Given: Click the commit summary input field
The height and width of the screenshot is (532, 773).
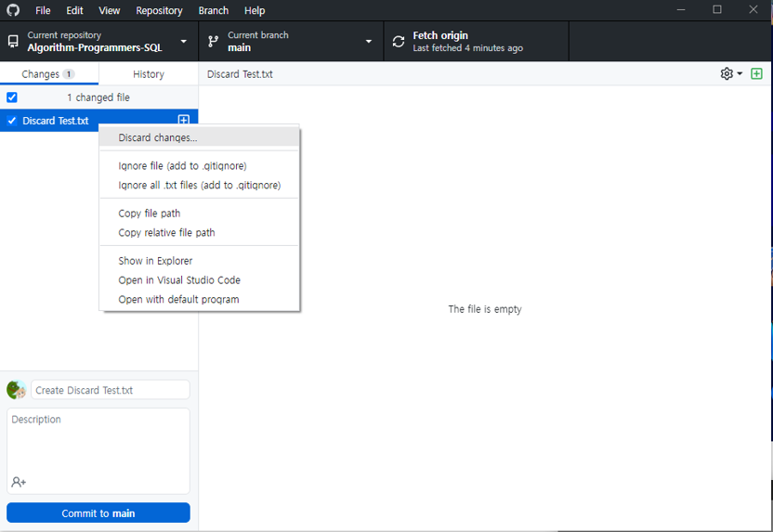Looking at the screenshot, I should [111, 390].
